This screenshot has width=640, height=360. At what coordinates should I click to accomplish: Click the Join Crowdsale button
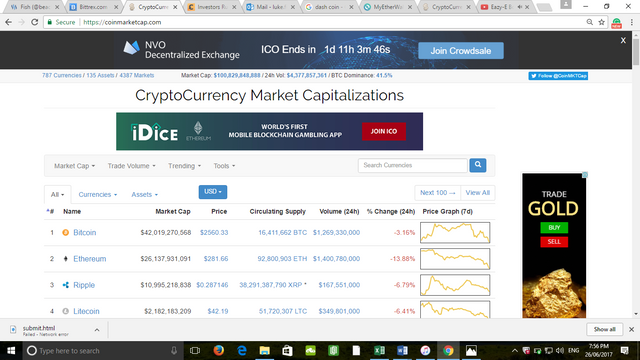click(461, 51)
